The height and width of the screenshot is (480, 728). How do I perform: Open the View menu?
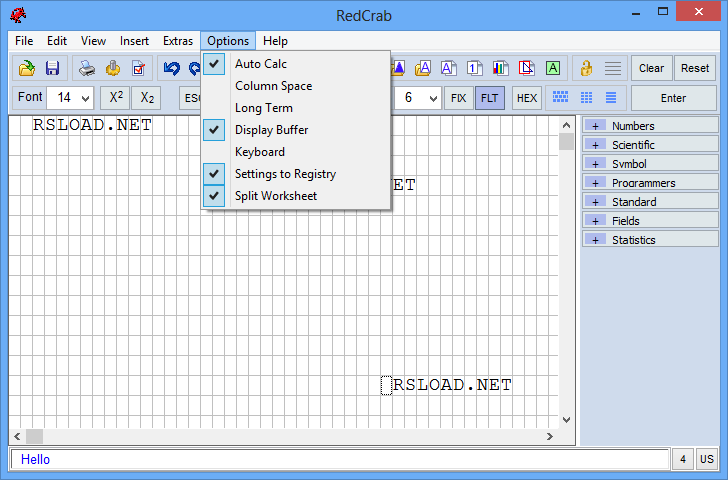(93, 41)
